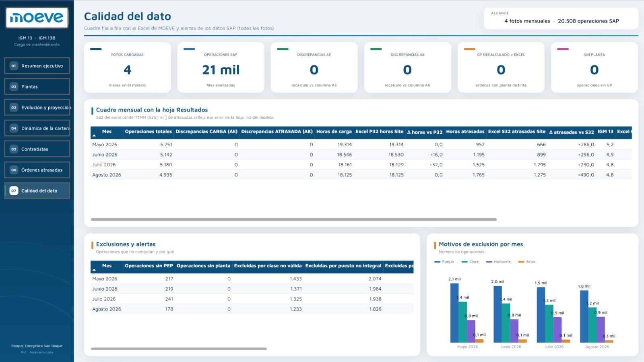Click Discrepancias ATRASADA (AK) header
Screen dimensions: 644x362
(x=277, y=132)
